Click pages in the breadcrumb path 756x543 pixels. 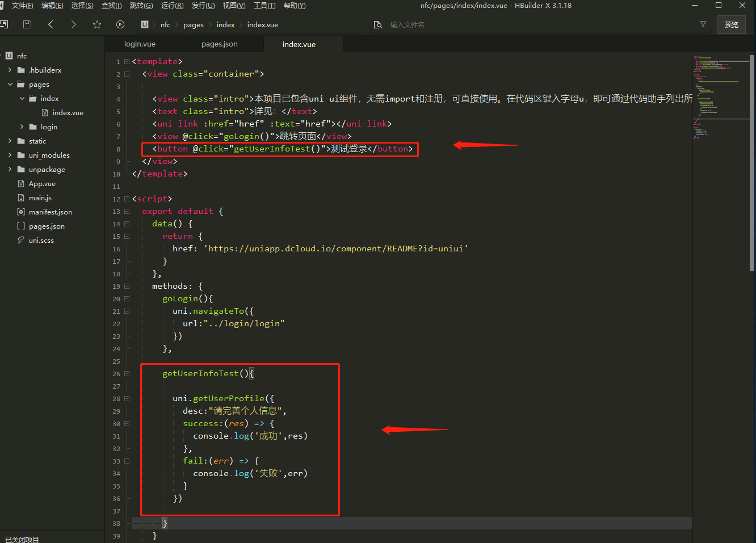(x=194, y=25)
